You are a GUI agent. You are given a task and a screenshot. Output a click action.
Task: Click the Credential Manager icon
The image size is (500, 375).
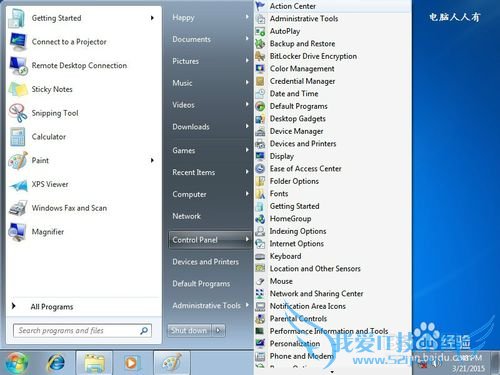260,81
